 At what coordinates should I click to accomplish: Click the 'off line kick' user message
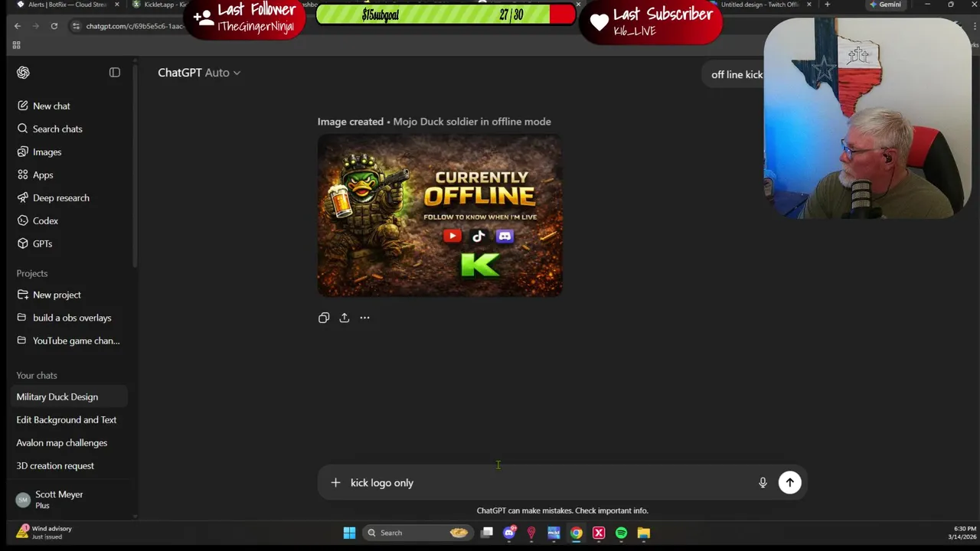tap(737, 74)
